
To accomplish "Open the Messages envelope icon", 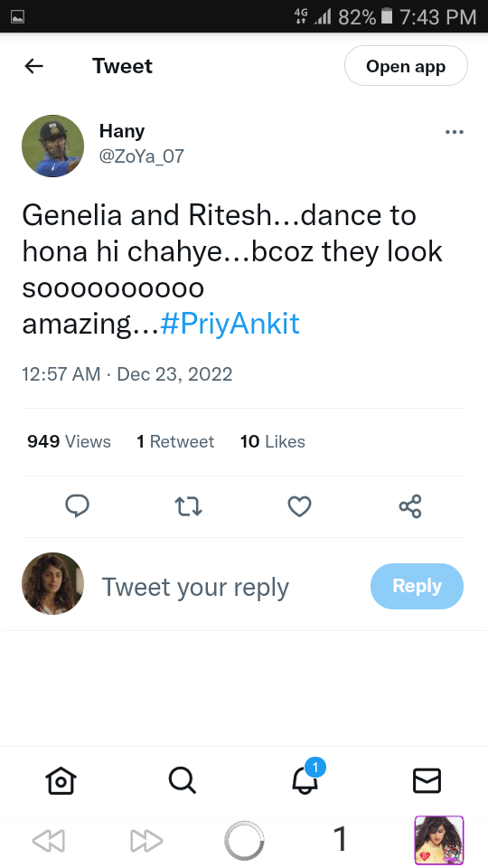I will coord(427,780).
